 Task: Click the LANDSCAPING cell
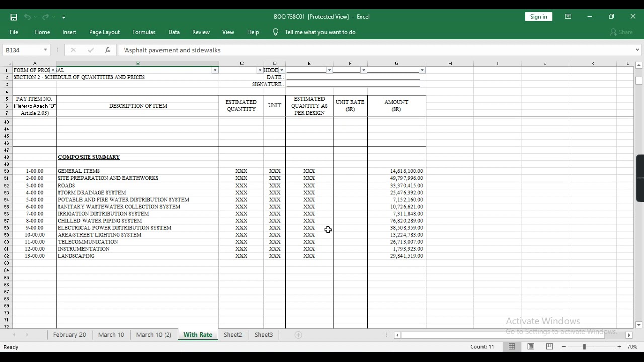(138, 256)
